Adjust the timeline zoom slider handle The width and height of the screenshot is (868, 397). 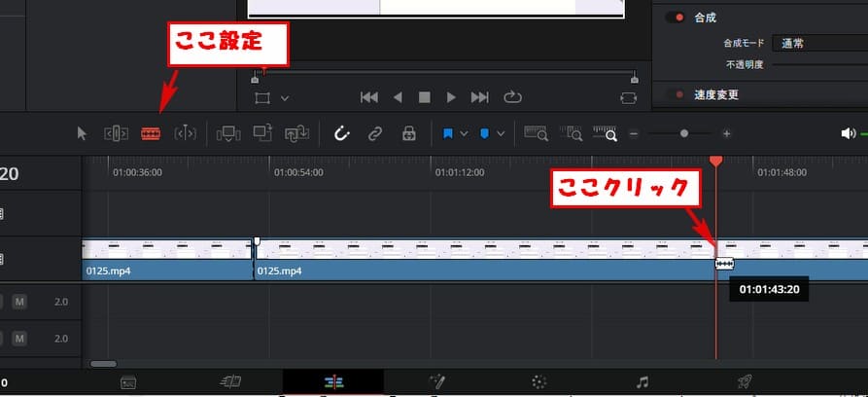click(x=684, y=133)
